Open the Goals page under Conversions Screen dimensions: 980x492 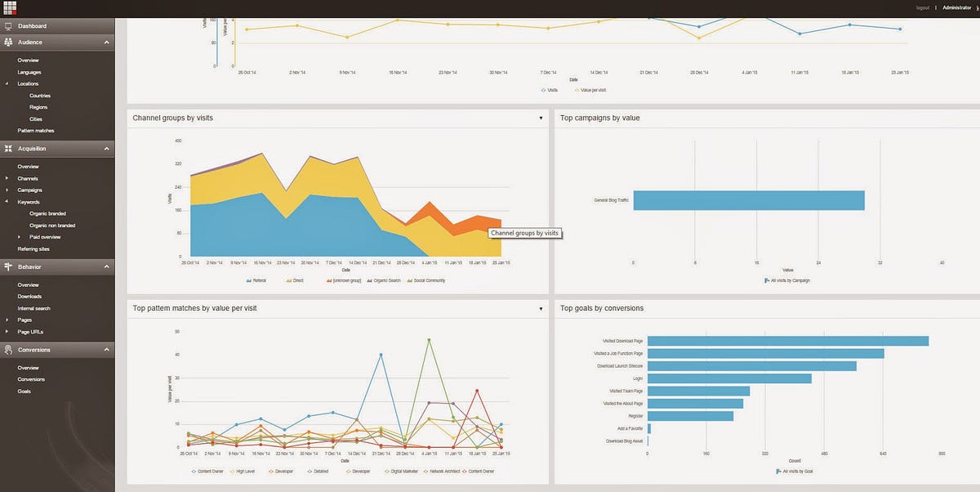[x=26, y=391]
